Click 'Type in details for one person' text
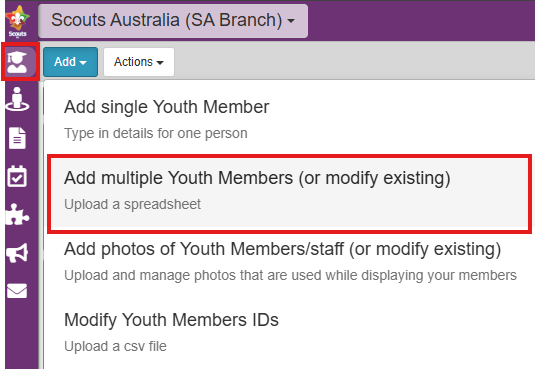Image resolution: width=535 pixels, height=369 pixels. (156, 133)
